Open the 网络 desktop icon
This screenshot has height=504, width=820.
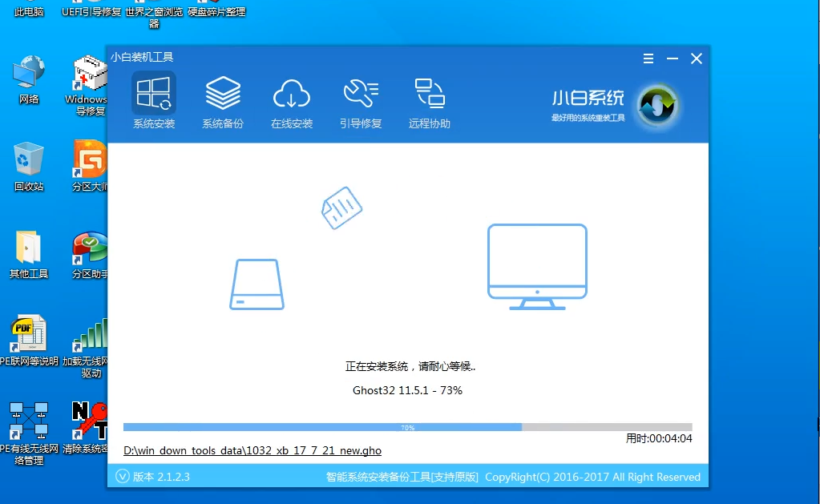tap(29, 79)
